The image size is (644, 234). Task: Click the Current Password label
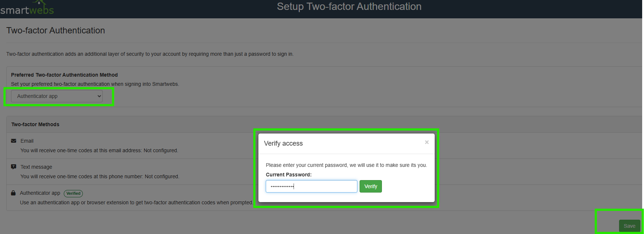[x=288, y=175]
